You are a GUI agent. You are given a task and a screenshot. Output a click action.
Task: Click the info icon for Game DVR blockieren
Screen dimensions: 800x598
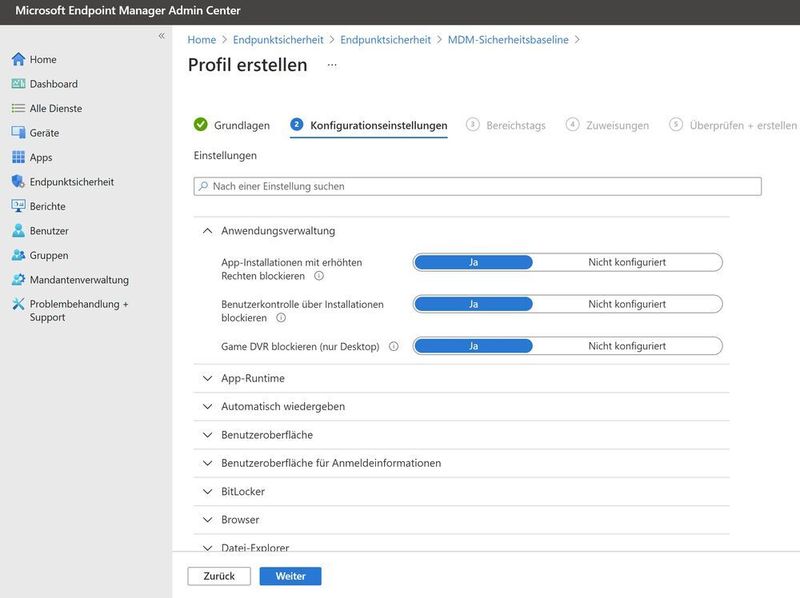[x=394, y=346]
